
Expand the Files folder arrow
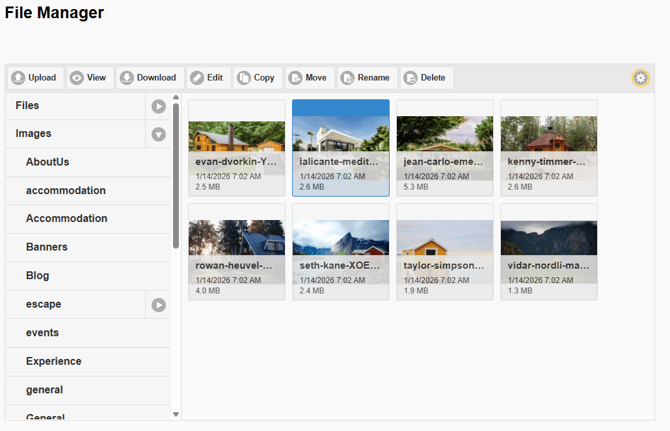(x=158, y=106)
